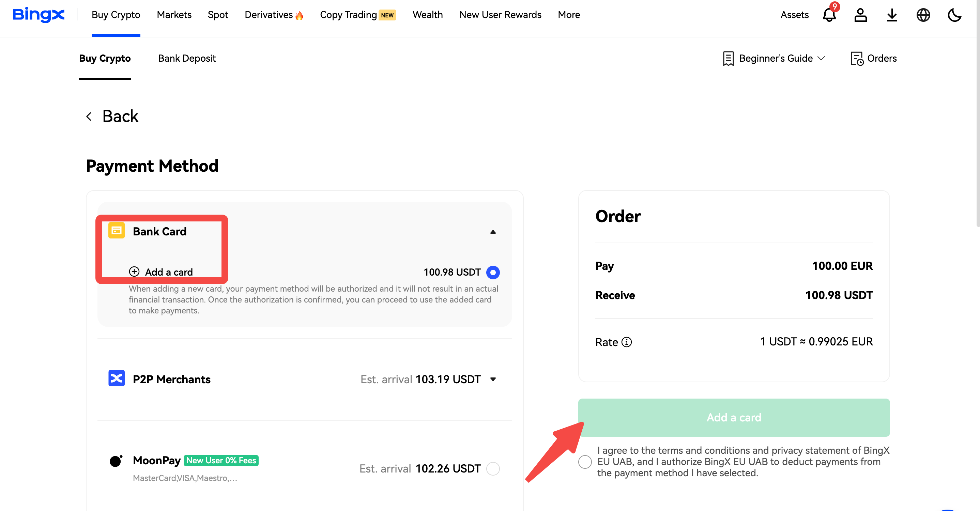Screen dimensions: 980x511
Task: Open the notifications bell
Action: pos(829,15)
